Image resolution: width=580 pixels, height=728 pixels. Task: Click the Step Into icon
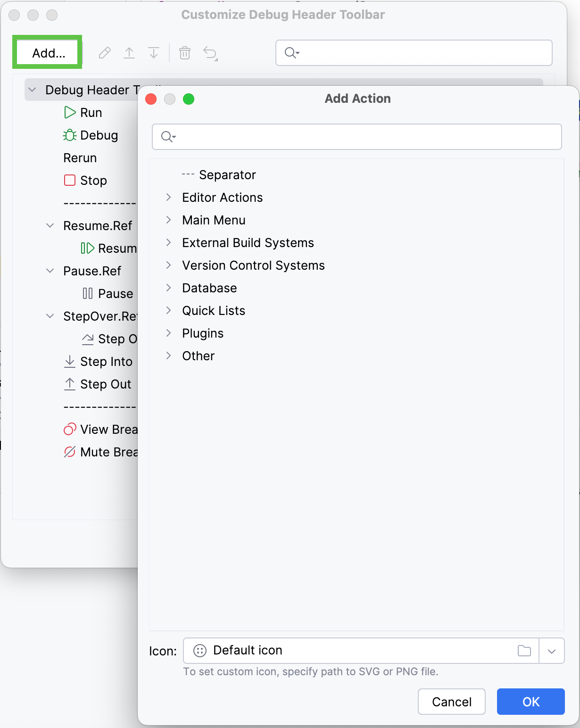(69, 361)
